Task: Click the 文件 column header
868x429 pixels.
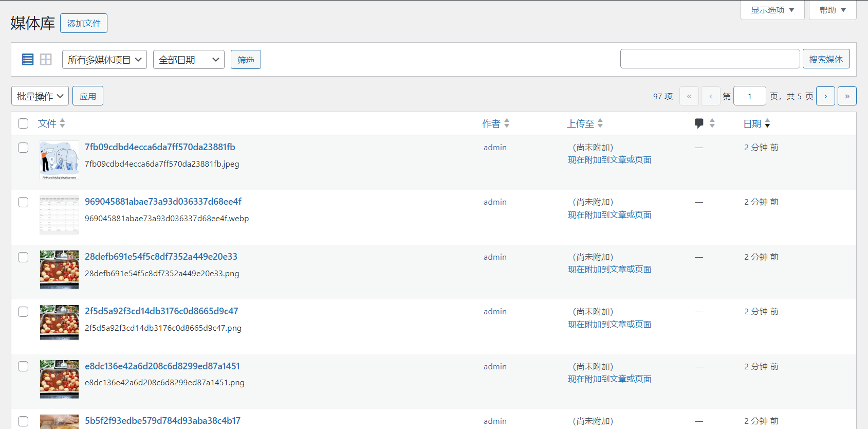Action: click(x=47, y=123)
